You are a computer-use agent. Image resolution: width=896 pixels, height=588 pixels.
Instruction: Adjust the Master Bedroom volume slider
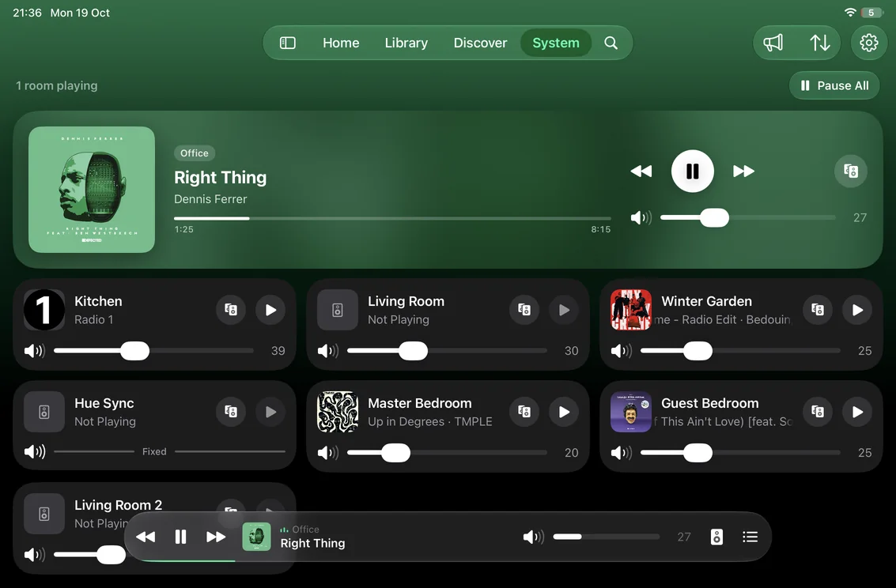(x=447, y=453)
